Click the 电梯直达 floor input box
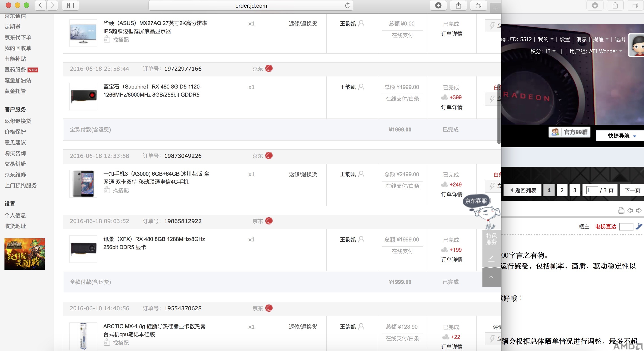 (x=626, y=227)
